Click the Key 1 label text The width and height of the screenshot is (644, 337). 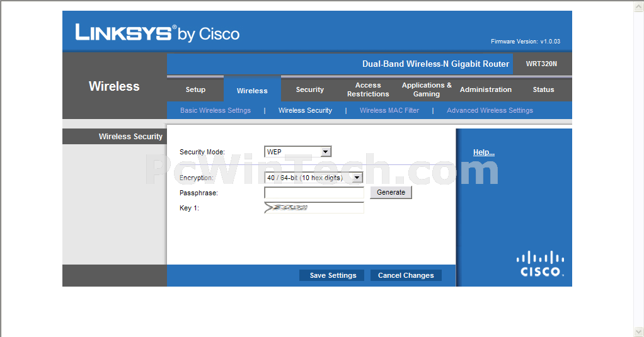189,208
